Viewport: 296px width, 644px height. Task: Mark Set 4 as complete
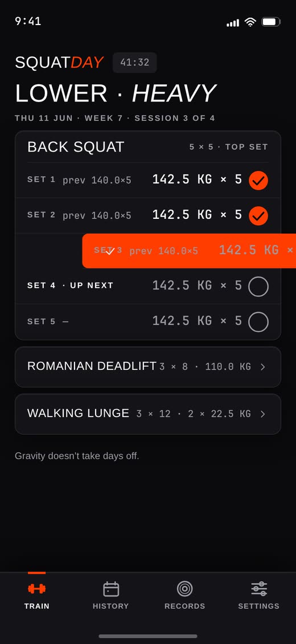tap(258, 286)
